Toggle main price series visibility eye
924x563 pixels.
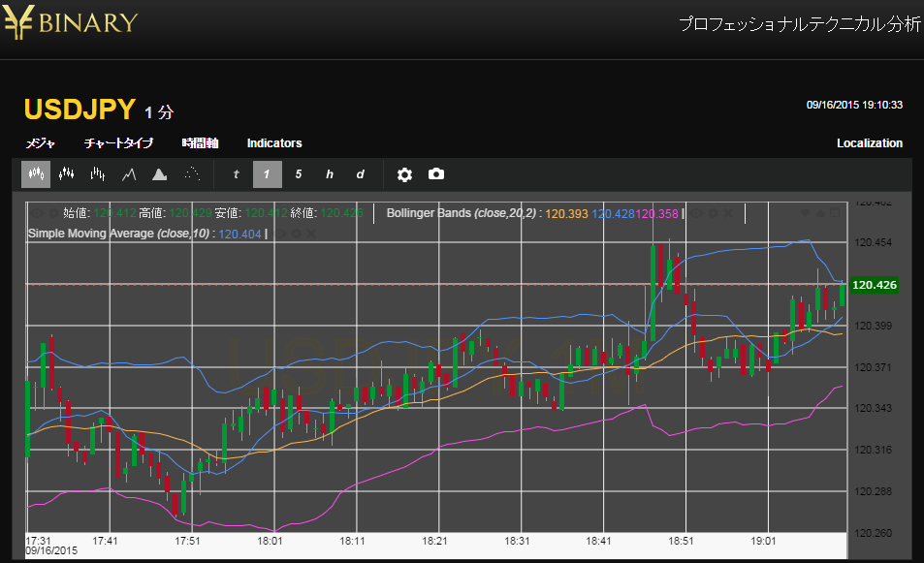tap(37, 213)
